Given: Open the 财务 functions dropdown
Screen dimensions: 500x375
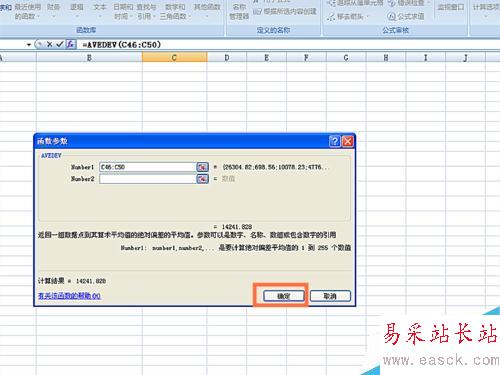Looking at the screenshot, I should tap(53, 11).
